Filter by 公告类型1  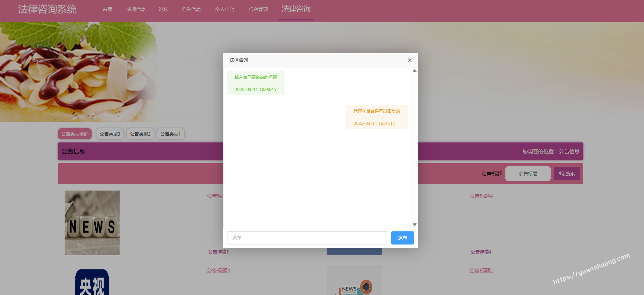[170, 134]
